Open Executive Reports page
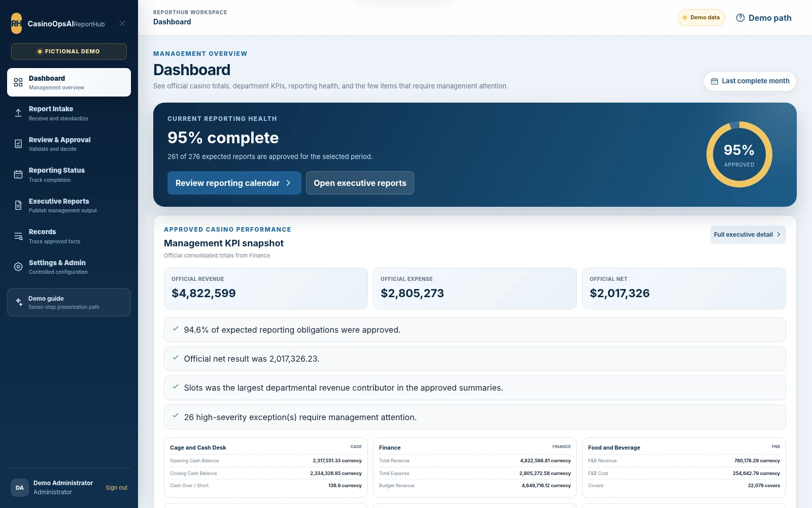This screenshot has width=812, height=508. tap(69, 205)
